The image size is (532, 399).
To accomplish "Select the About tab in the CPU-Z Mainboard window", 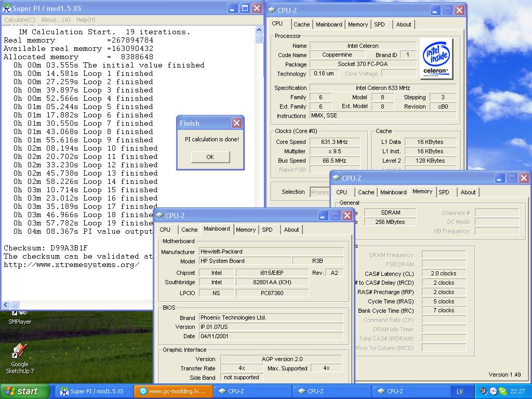I will point(291,230).
